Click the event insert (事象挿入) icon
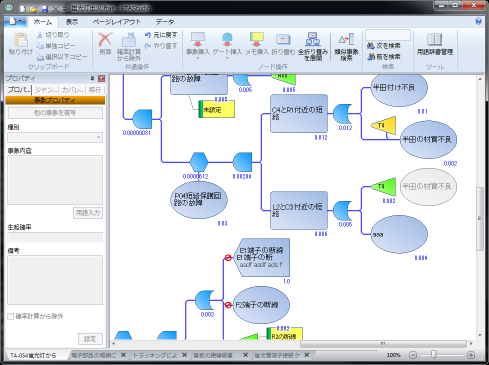Image resolution: width=489 pixels, height=365 pixels. coord(198,39)
